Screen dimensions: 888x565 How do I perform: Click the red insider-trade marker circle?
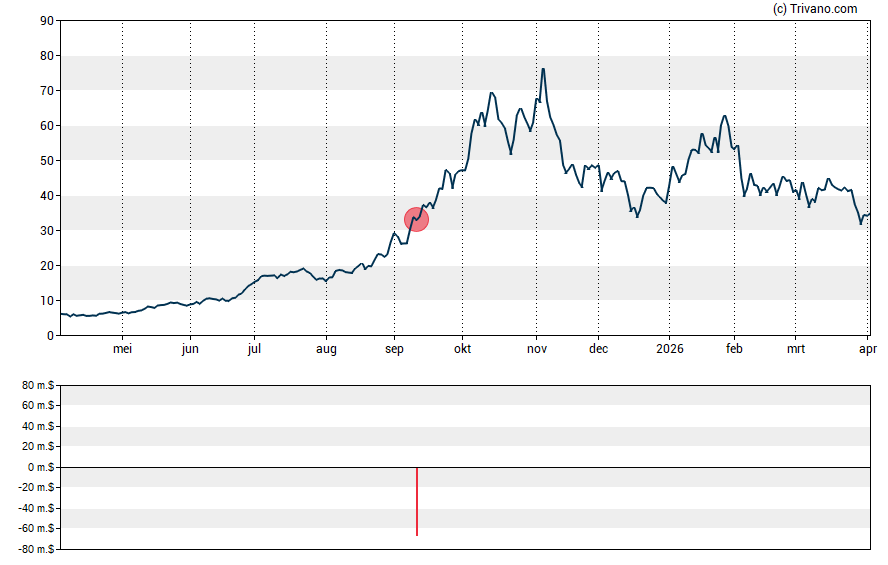(x=416, y=220)
